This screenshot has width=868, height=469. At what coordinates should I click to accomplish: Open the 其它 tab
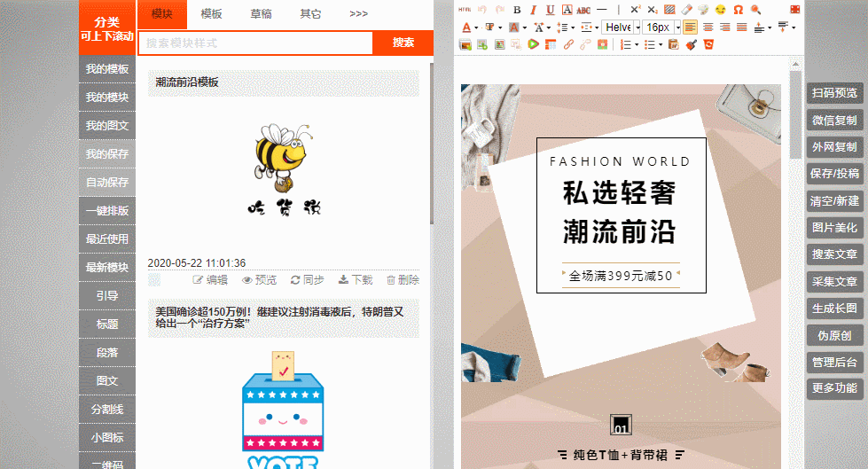click(x=310, y=14)
